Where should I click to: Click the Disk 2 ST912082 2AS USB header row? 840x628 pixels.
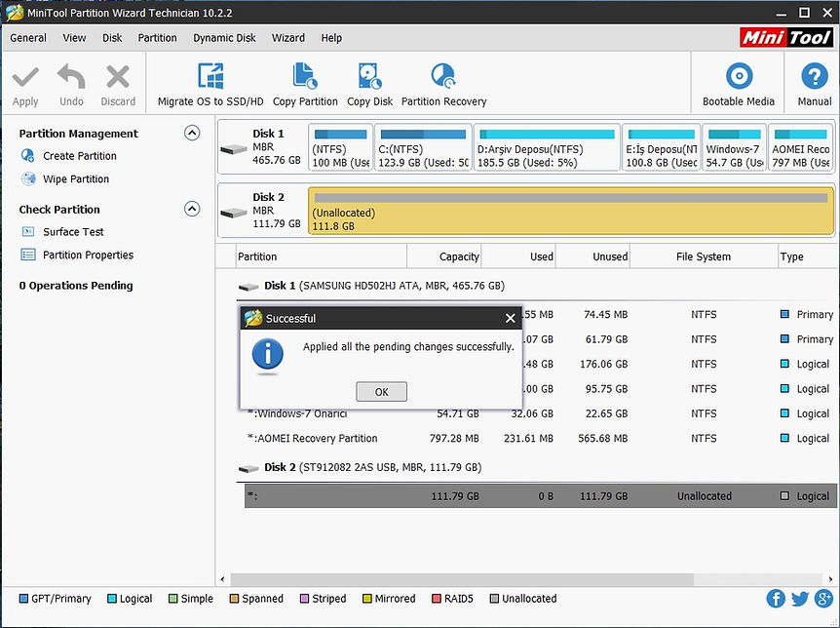pos(536,467)
